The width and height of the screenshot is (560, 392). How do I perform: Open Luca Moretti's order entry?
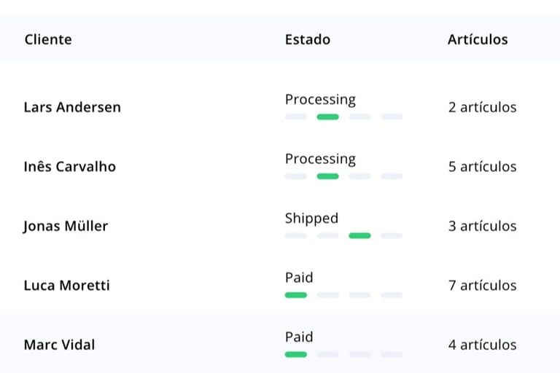tap(66, 286)
